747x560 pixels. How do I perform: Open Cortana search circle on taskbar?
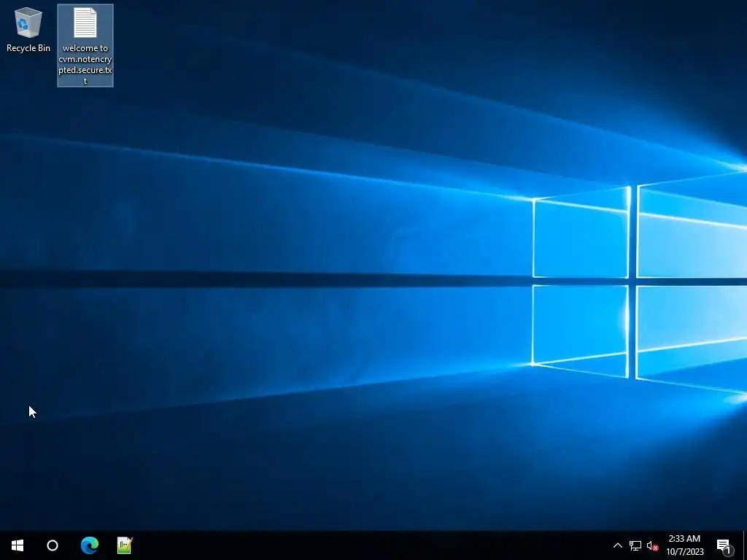53,545
